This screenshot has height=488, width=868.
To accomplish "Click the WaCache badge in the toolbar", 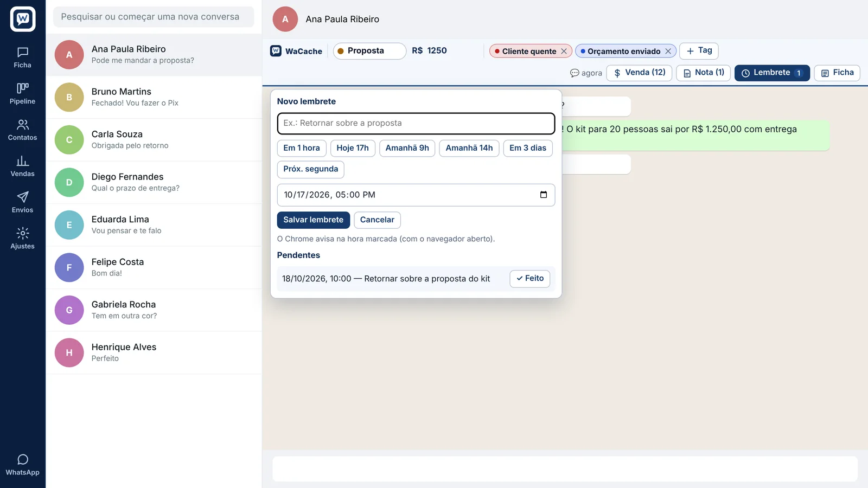I will click(x=296, y=51).
